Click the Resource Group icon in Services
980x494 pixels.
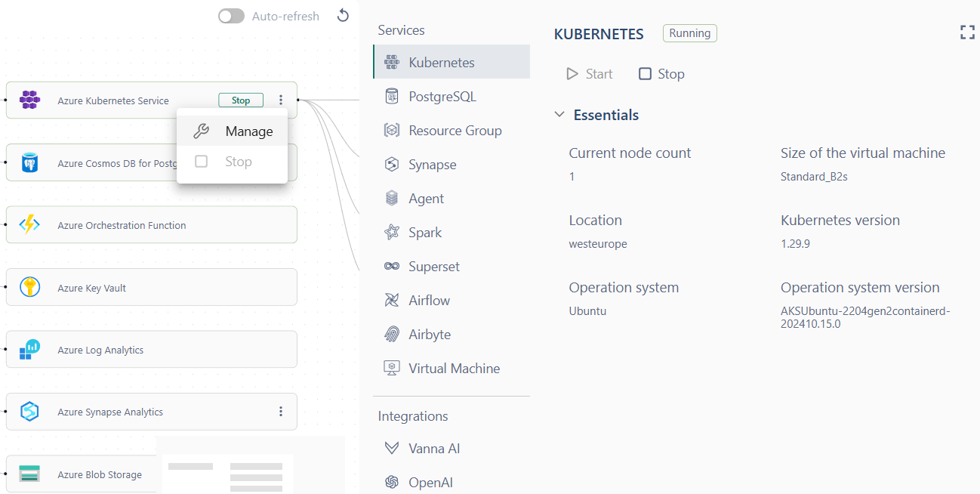coord(392,130)
